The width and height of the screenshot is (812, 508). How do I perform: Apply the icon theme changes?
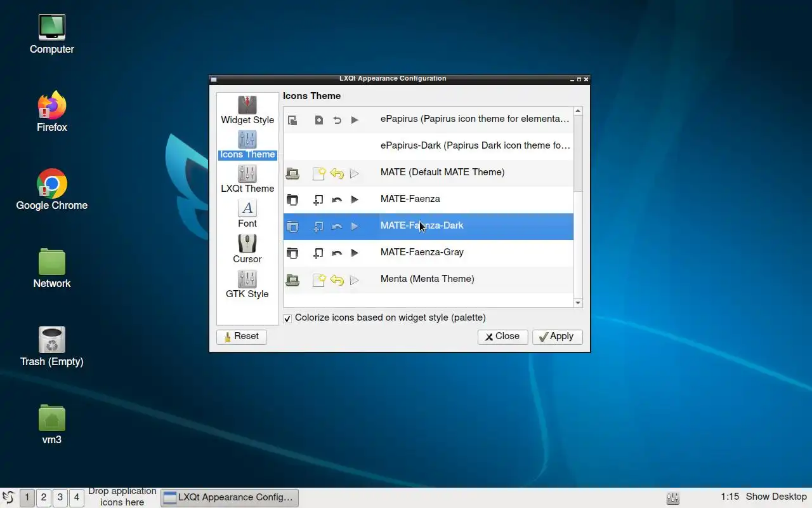click(557, 337)
